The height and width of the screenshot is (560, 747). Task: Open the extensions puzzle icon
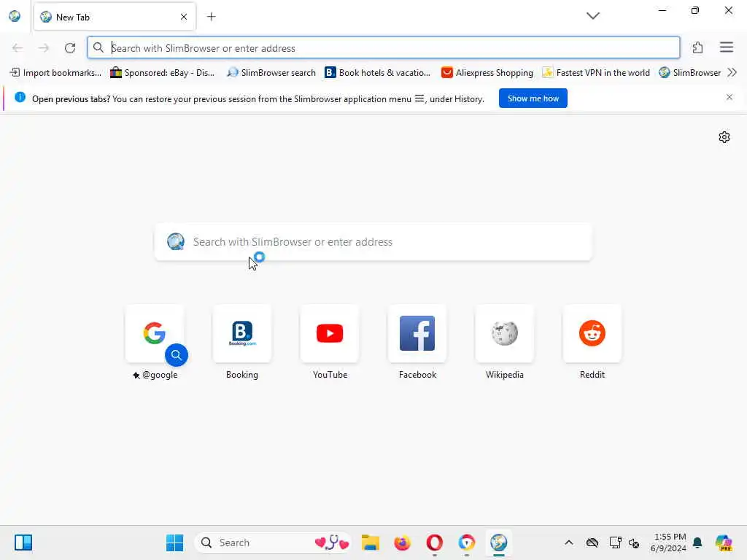(x=697, y=47)
